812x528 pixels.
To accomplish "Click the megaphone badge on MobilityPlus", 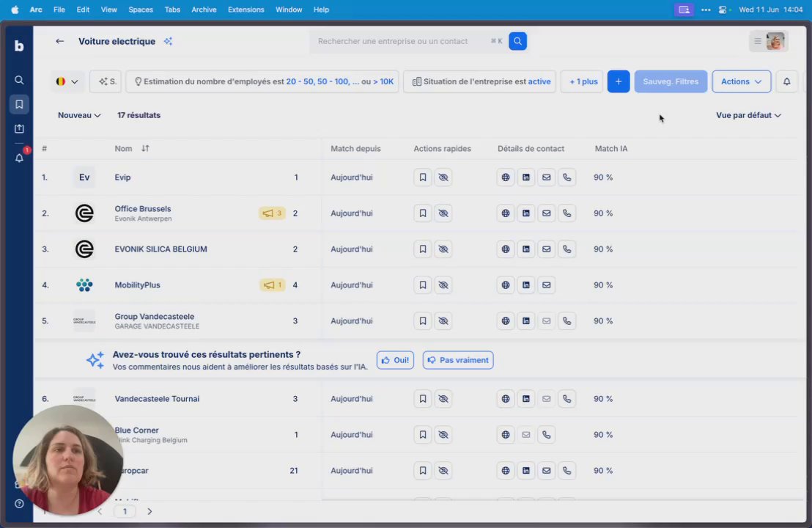I will pos(273,285).
